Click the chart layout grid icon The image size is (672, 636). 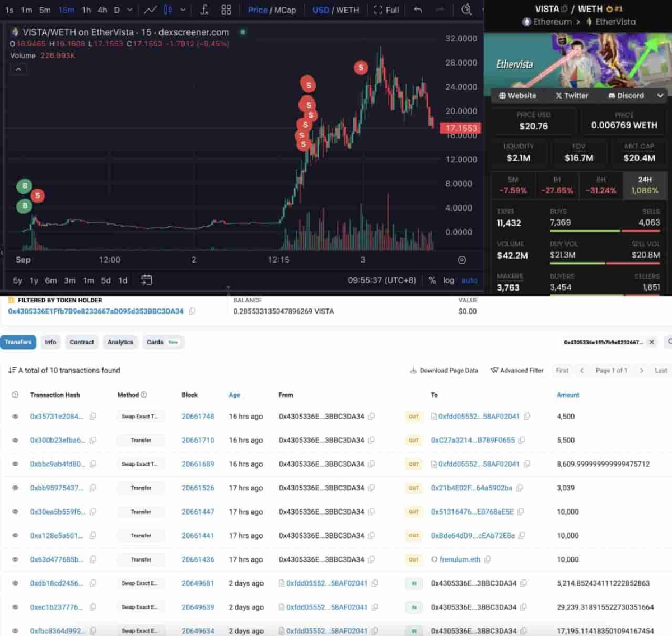[x=226, y=10]
